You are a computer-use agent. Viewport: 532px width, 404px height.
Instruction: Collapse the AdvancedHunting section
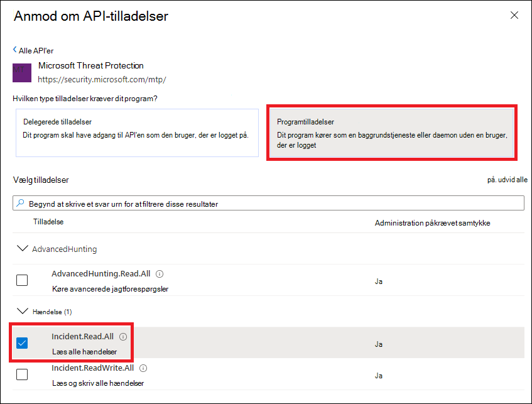(x=23, y=249)
